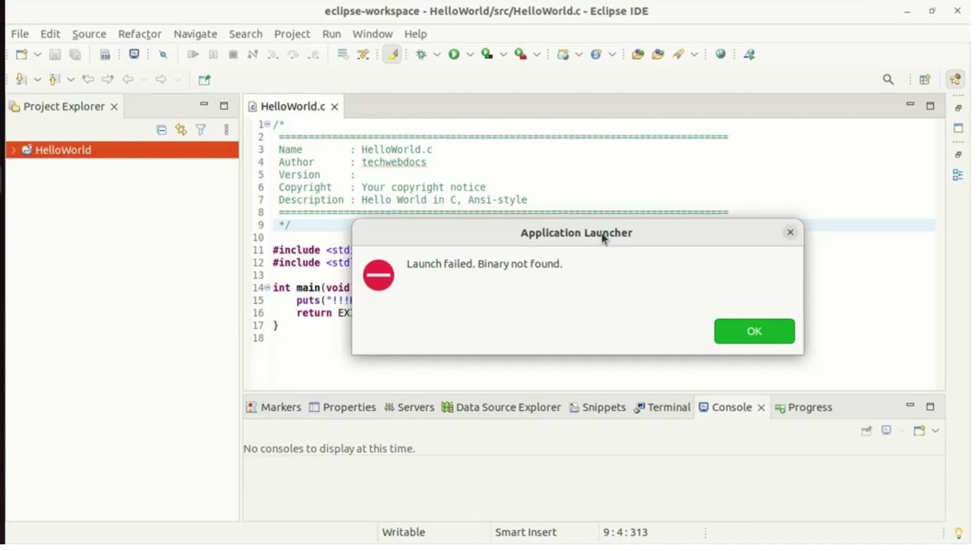The height and width of the screenshot is (551, 980).
Task: Open the Run configurations dropdown arrow
Action: click(x=470, y=54)
